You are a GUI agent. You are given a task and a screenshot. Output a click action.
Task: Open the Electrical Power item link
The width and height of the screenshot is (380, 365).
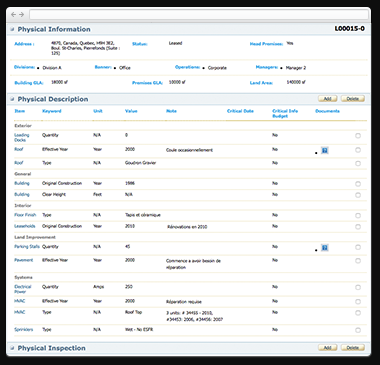pyautogui.click(x=23, y=289)
